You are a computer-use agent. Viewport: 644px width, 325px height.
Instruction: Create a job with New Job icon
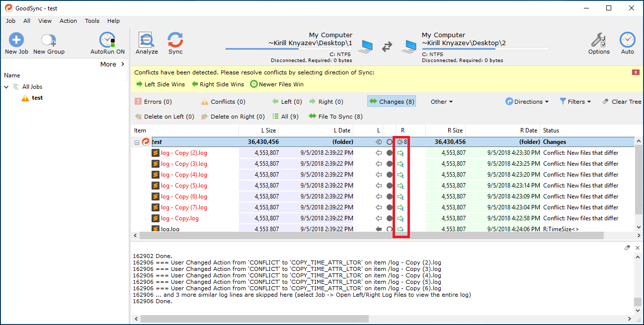[16, 41]
